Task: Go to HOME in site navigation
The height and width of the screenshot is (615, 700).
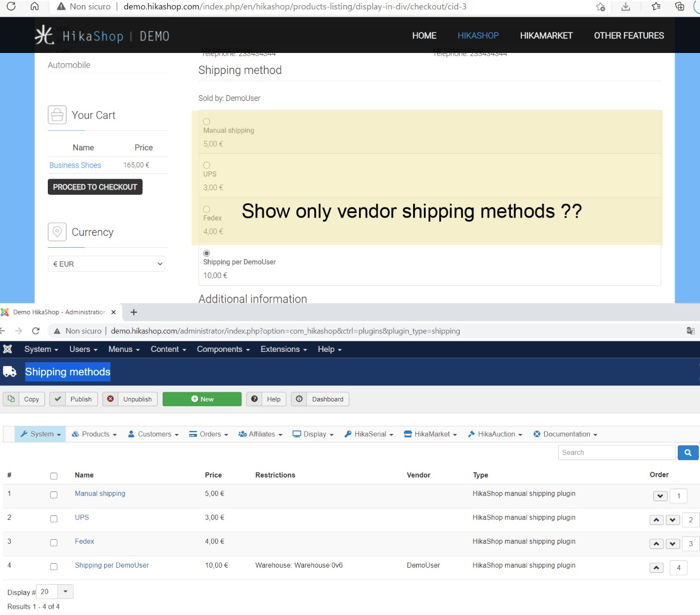Action: 424,35
